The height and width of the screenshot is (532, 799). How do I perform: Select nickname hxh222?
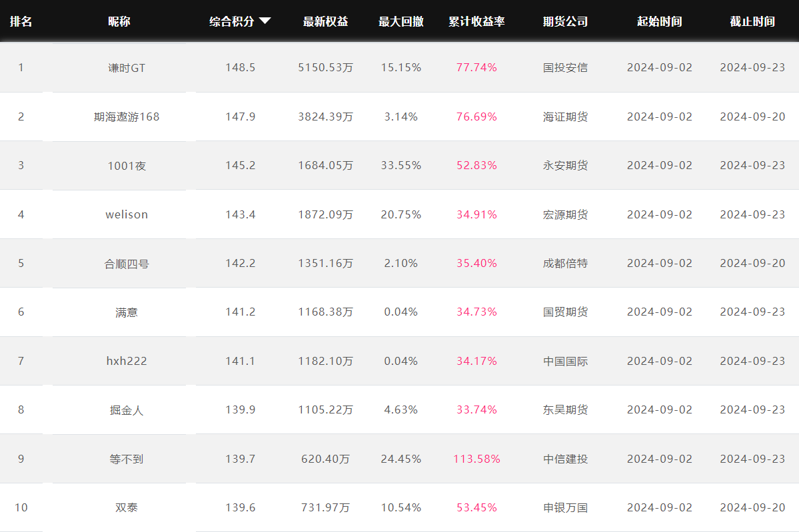click(x=127, y=361)
